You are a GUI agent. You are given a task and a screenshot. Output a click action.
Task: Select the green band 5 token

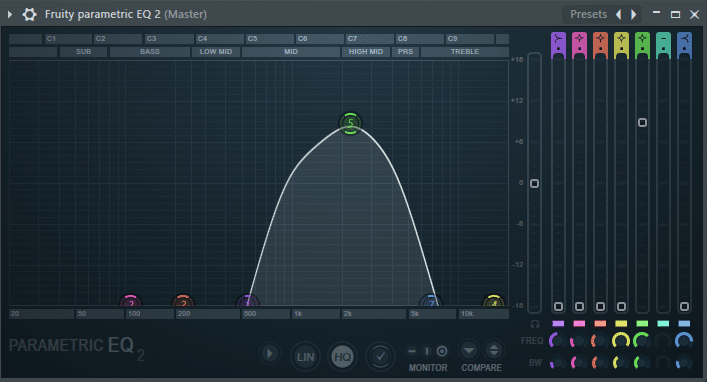coord(350,123)
